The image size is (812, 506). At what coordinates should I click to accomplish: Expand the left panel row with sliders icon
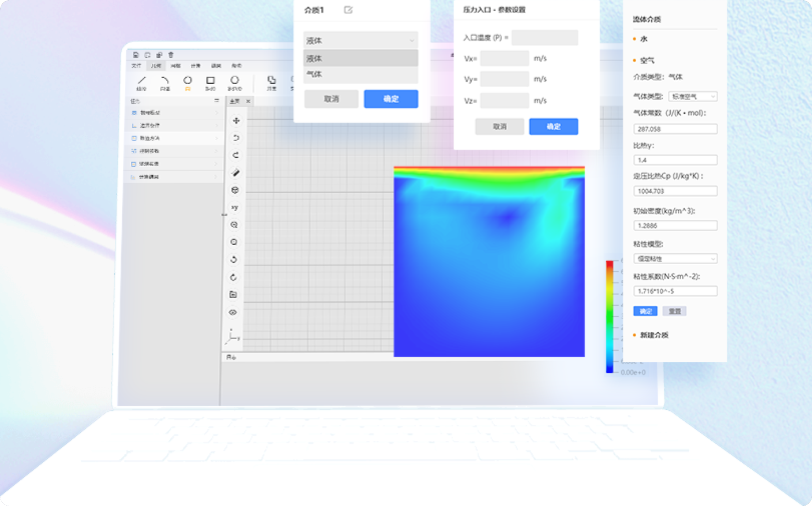(x=174, y=151)
